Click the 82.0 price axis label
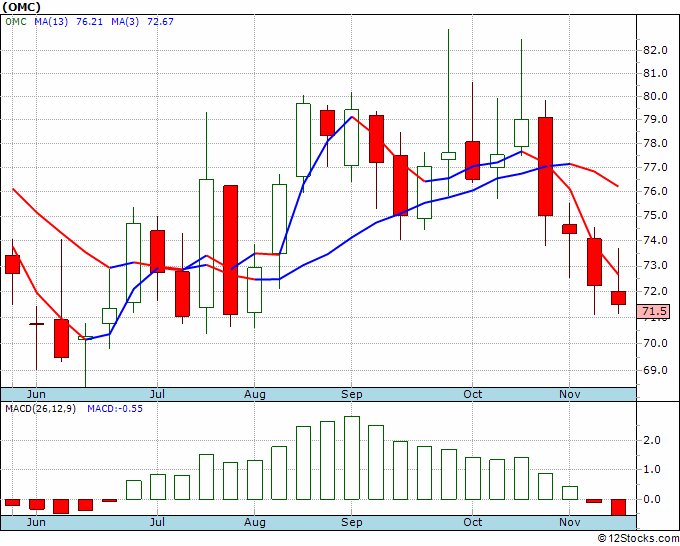This screenshot has width=680, height=546. [655, 50]
